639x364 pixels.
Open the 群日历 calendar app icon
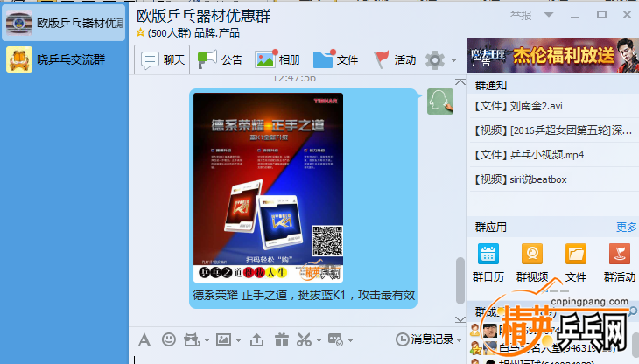pos(488,254)
